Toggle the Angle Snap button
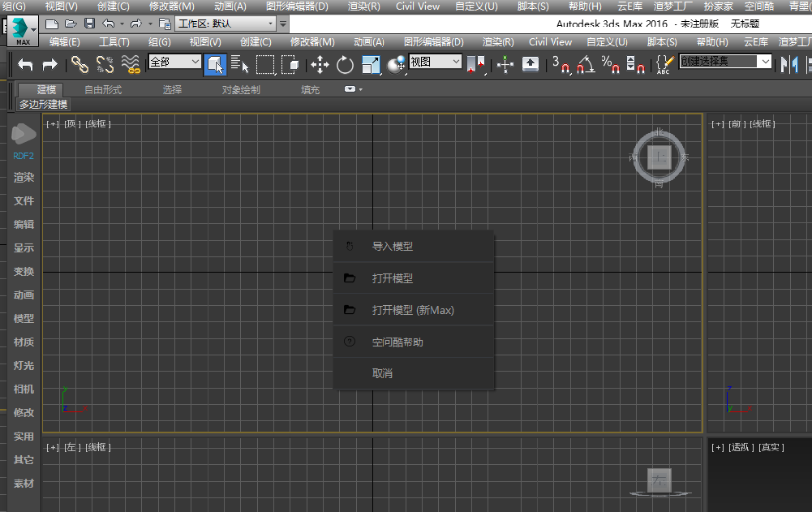The height and width of the screenshot is (512, 812). click(586, 64)
